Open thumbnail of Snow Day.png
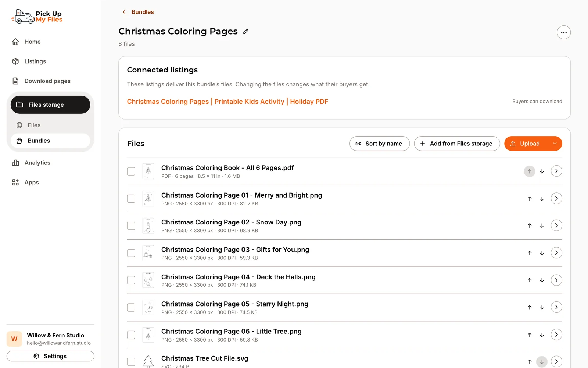This screenshot has width=588, height=368. coord(148,226)
